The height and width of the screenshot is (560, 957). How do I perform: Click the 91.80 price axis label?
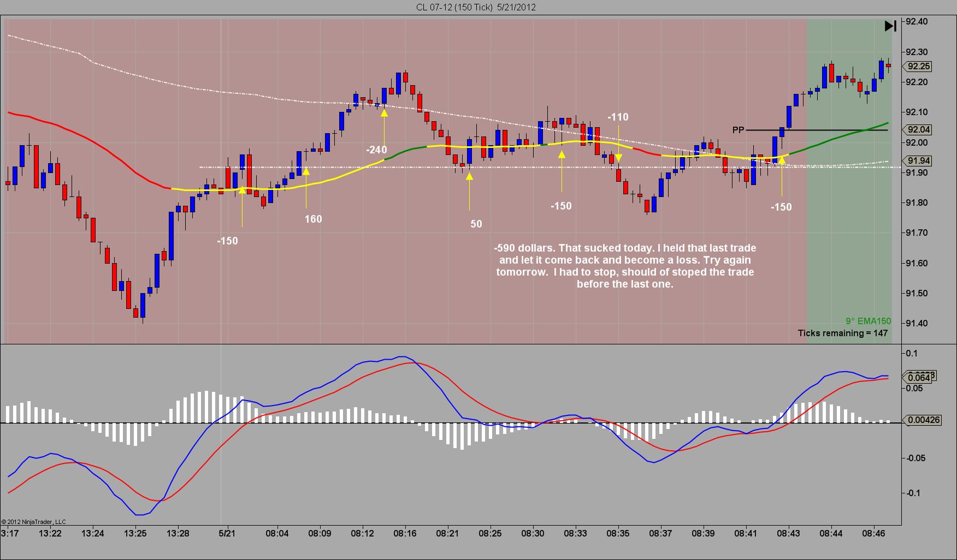(x=917, y=203)
